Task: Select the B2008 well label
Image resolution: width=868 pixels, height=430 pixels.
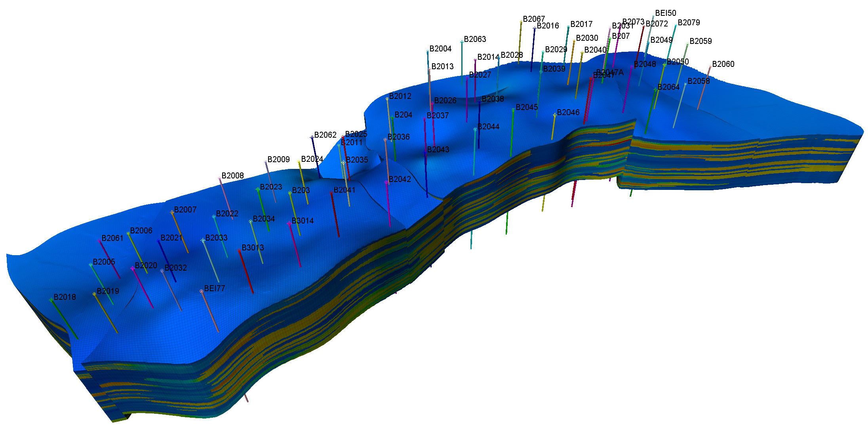Action: click(x=232, y=176)
